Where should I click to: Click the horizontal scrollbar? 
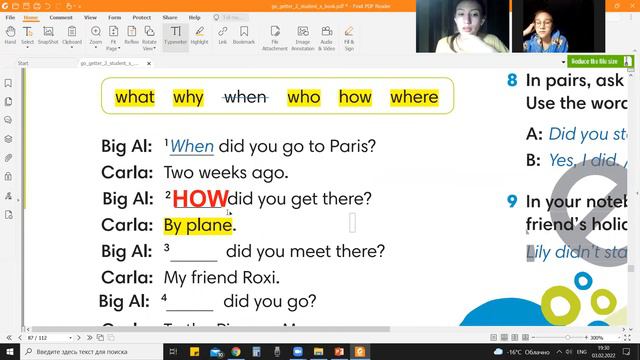(x=211, y=329)
